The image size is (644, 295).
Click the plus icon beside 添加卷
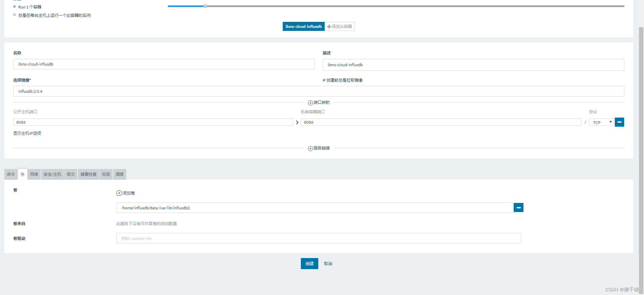119,193
